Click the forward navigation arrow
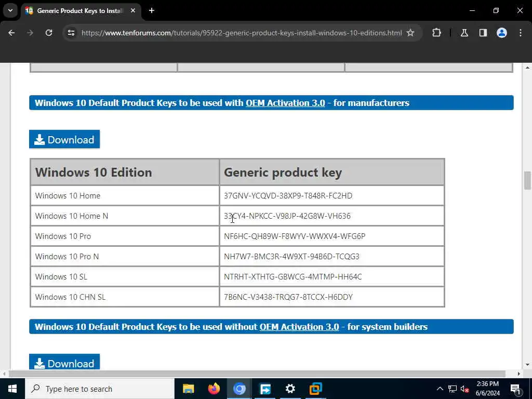 coord(30,33)
